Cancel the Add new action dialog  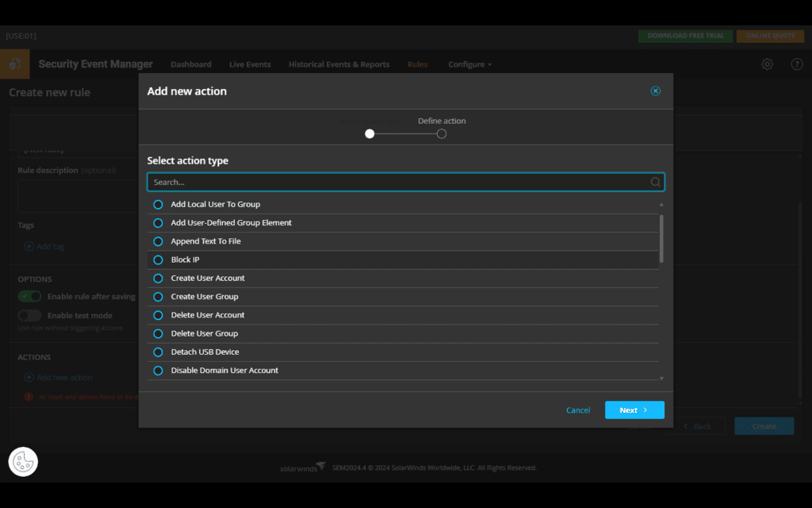(x=578, y=410)
